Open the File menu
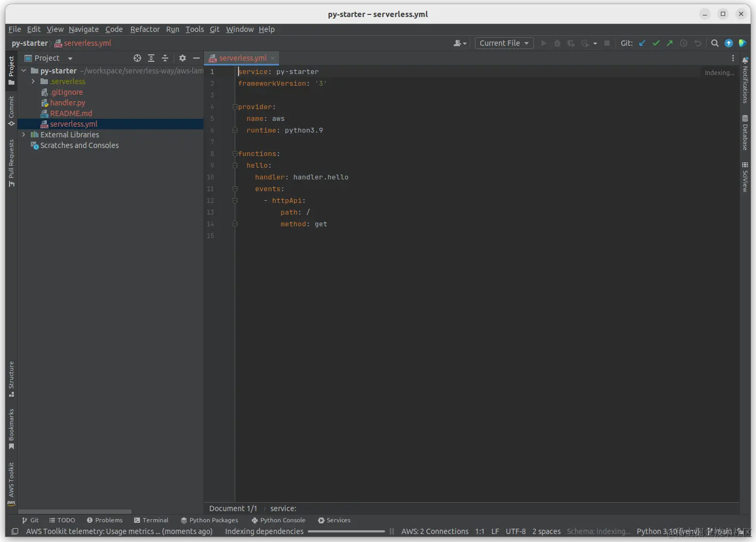The width and height of the screenshot is (756, 542). (15, 29)
